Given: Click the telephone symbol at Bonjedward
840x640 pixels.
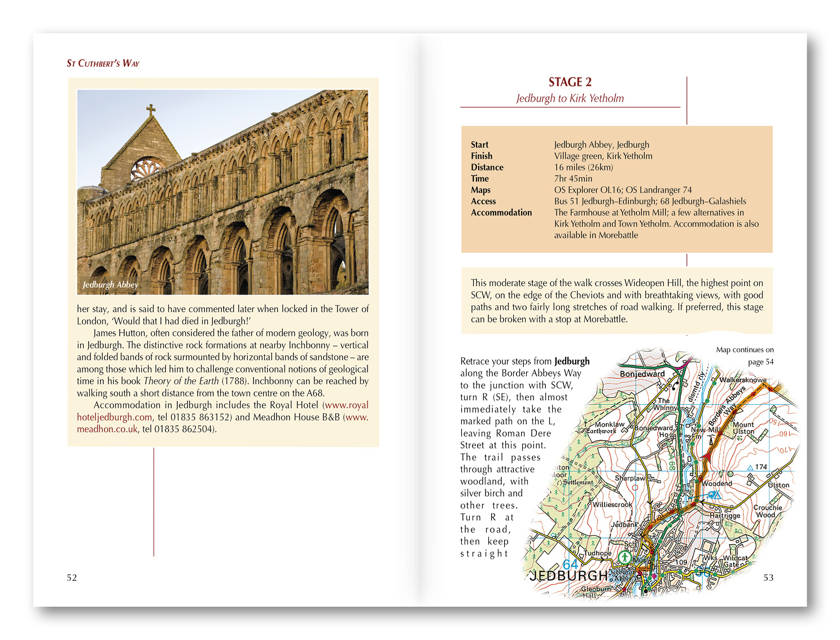Looking at the screenshot, I should [674, 385].
